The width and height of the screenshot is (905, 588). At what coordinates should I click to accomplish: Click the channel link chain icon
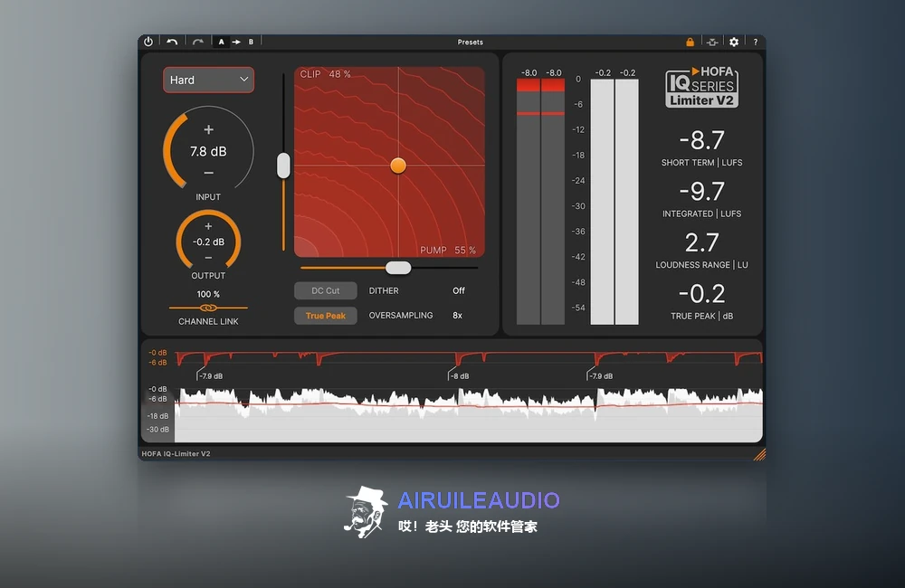208,308
